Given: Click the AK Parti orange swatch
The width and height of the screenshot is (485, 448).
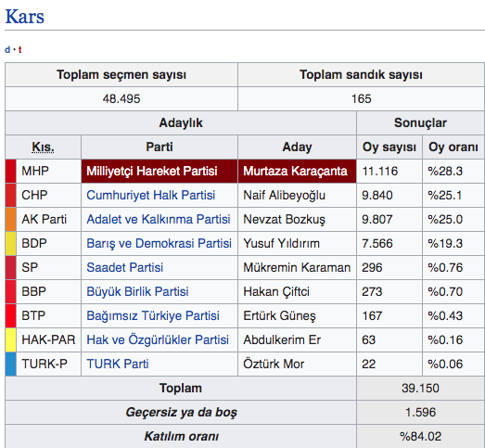Looking at the screenshot, I should [x=10, y=219].
